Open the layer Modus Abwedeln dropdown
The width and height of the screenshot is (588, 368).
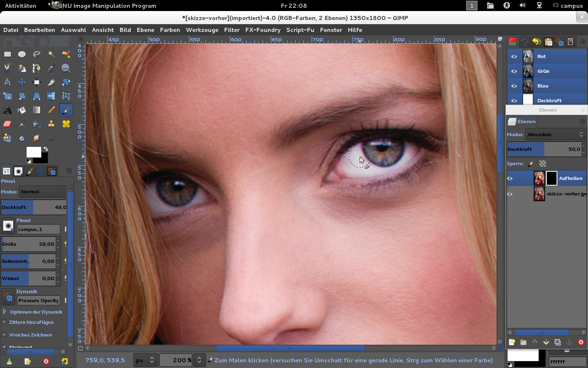555,135
